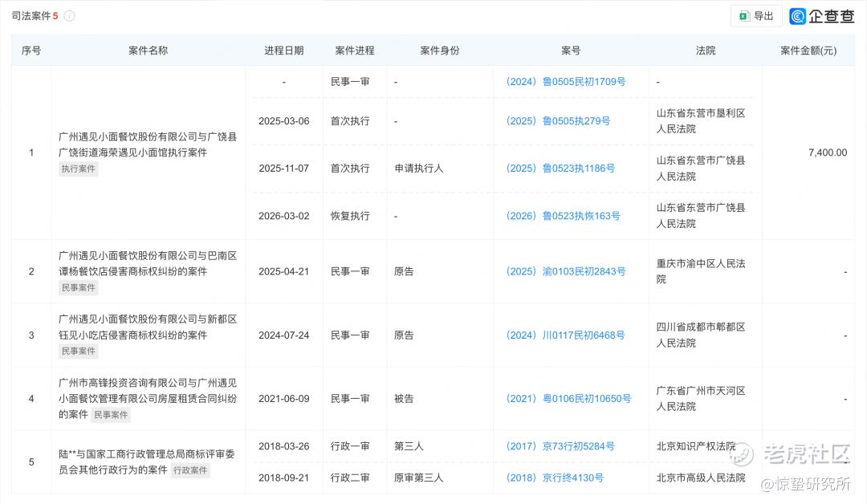The height and width of the screenshot is (504, 867).
Task: Click court 北京市高级人民法院
Action: pos(701,478)
